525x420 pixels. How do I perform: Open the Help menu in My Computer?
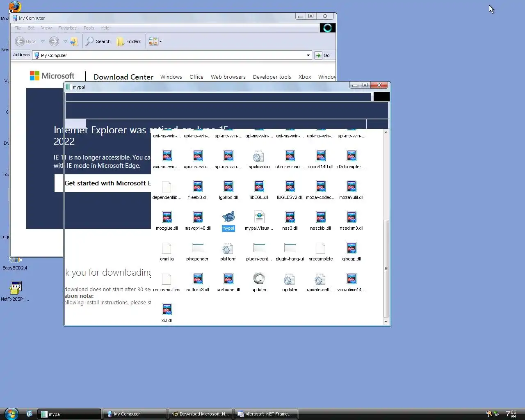(x=105, y=28)
